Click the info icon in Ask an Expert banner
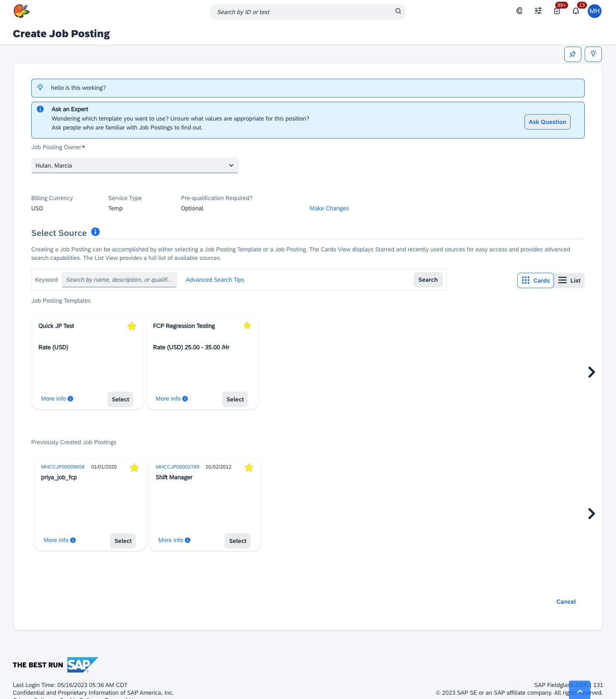This screenshot has height=699, width=616. tap(40, 109)
